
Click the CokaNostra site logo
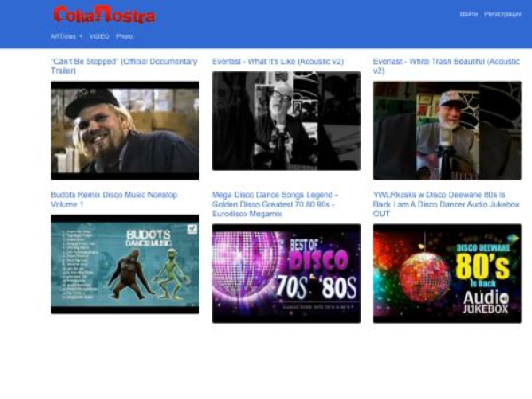[104, 14]
